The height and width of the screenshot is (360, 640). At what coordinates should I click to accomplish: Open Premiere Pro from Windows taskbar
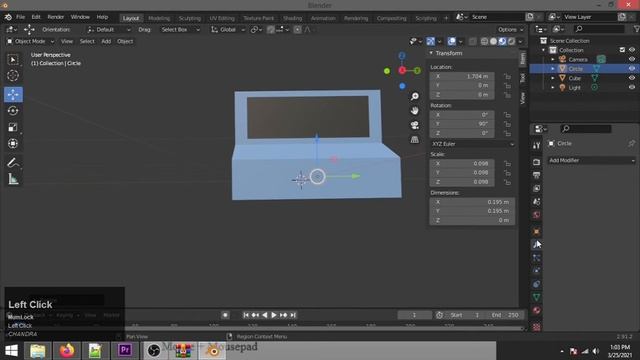tap(124, 351)
